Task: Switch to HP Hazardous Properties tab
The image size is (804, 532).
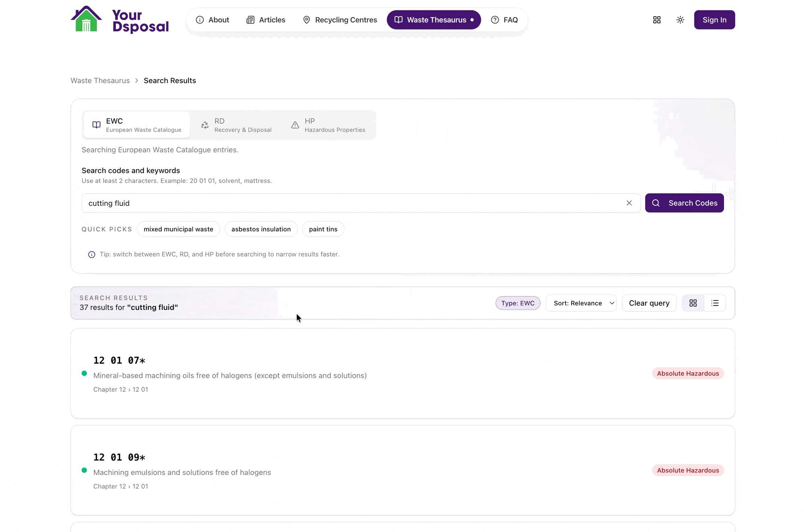Action: pos(328,125)
